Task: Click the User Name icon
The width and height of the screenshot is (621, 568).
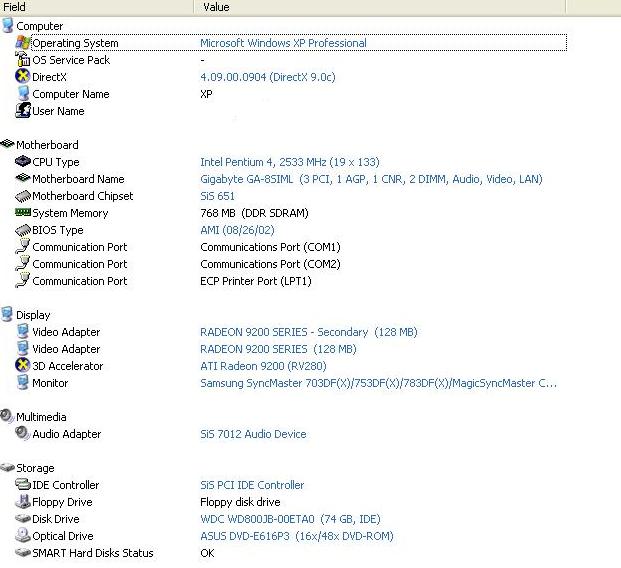Action: coord(23,111)
